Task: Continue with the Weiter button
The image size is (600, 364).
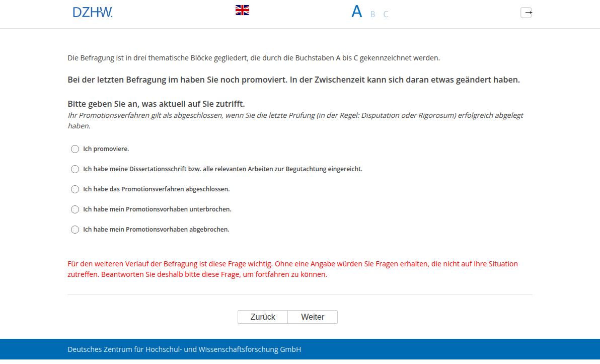Action: [313, 317]
